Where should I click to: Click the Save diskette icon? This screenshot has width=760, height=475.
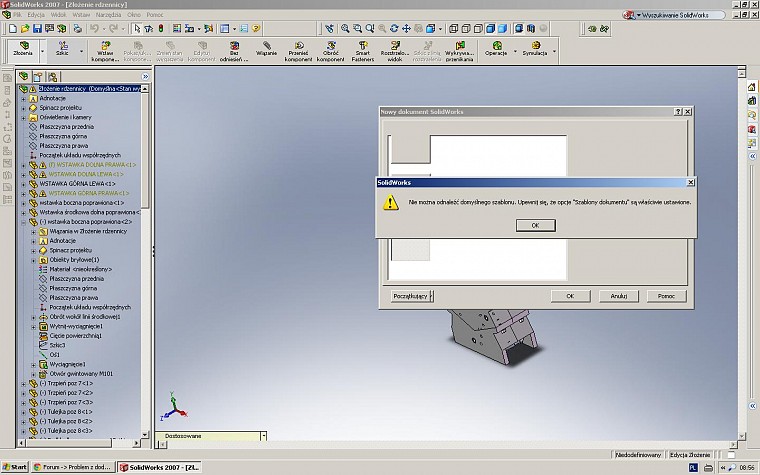click(37, 29)
